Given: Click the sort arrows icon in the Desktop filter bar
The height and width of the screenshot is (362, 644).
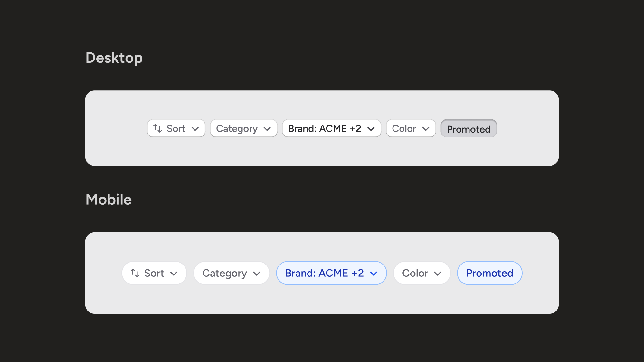Looking at the screenshot, I should pyautogui.click(x=157, y=128).
